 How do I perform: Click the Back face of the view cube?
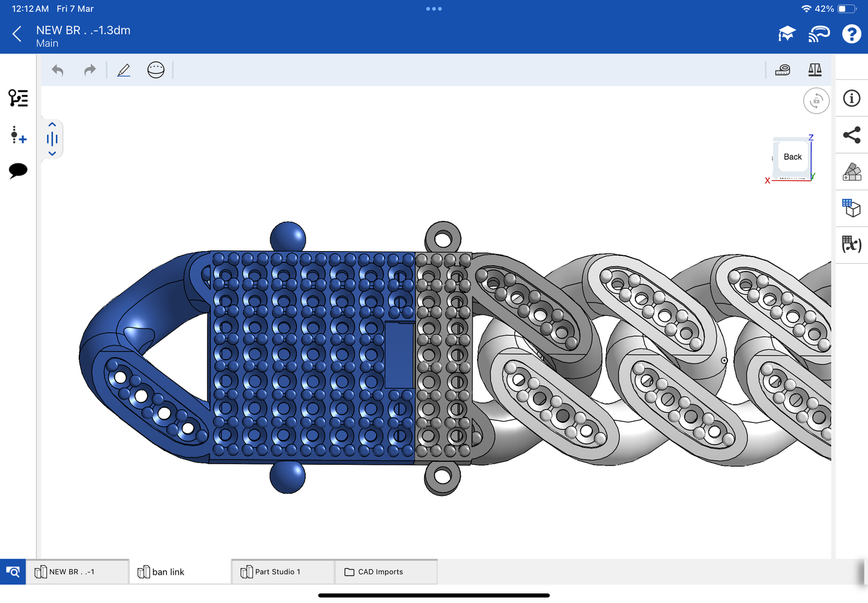(792, 157)
